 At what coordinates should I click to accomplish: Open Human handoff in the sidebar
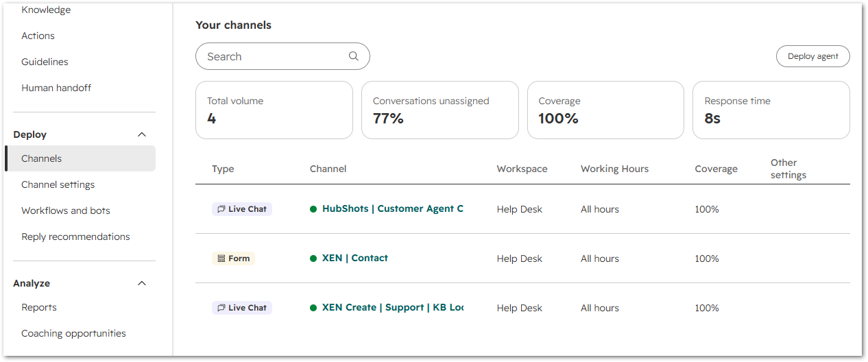(56, 88)
